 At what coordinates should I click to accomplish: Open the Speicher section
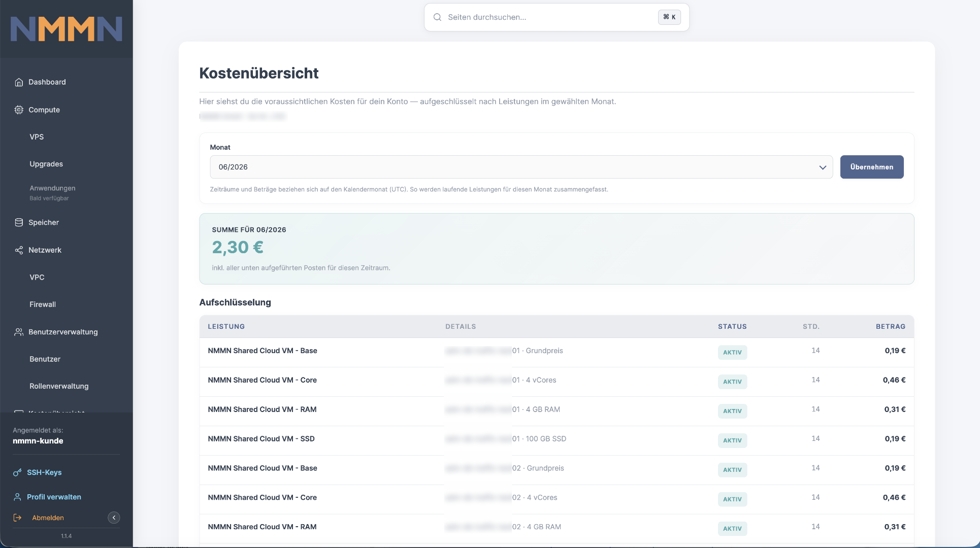[44, 222]
